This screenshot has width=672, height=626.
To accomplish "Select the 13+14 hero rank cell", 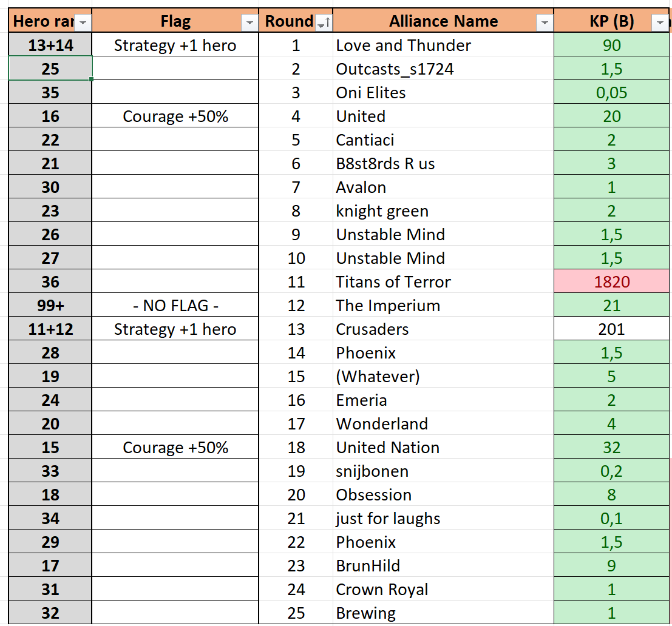I will (50, 45).
